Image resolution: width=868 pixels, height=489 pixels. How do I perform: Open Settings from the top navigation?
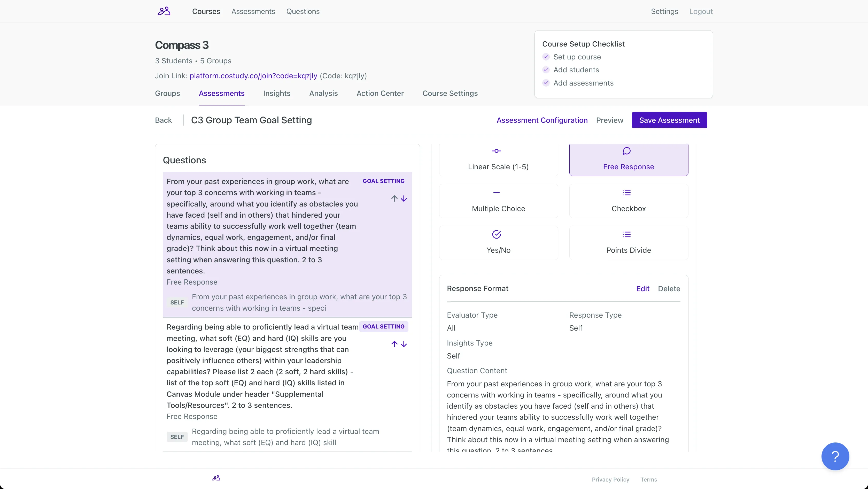tap(664, 11)
